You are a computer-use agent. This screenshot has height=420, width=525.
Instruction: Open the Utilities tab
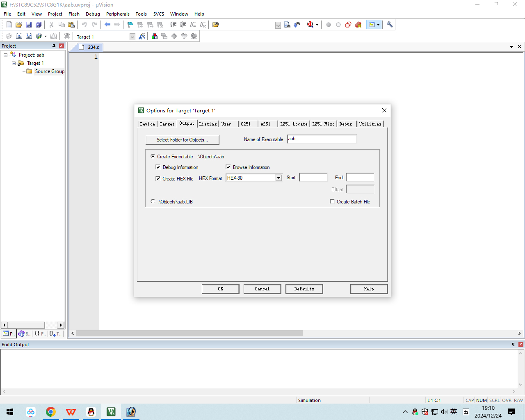pos(370,124)
